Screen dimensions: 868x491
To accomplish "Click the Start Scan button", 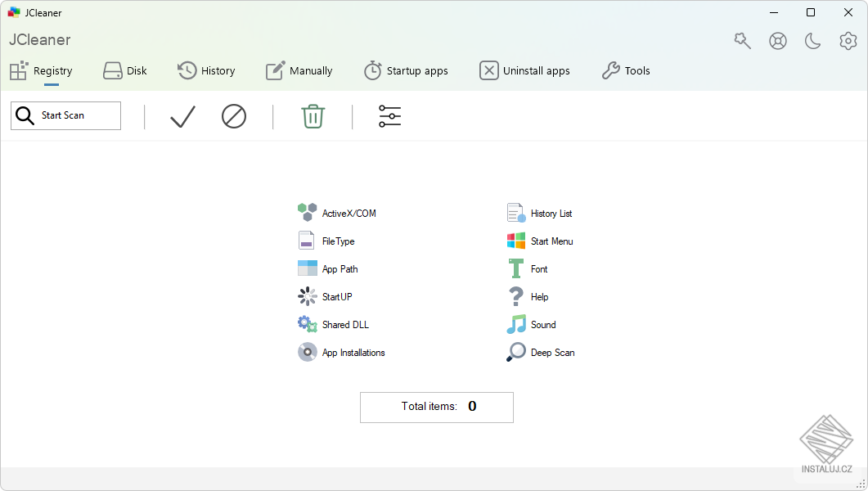I will pyautogui.click(x=66, y=115).
